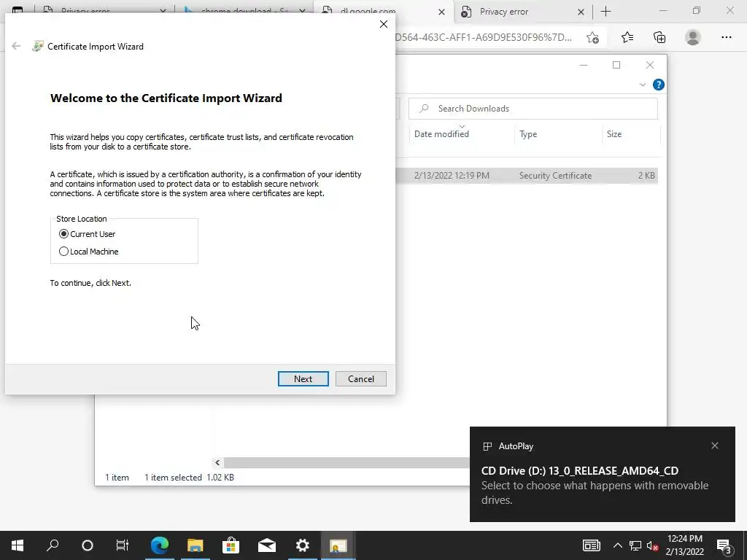
Task: Add this page to favorites star icon
Action: pyautogui.click(x=592, y=38)
